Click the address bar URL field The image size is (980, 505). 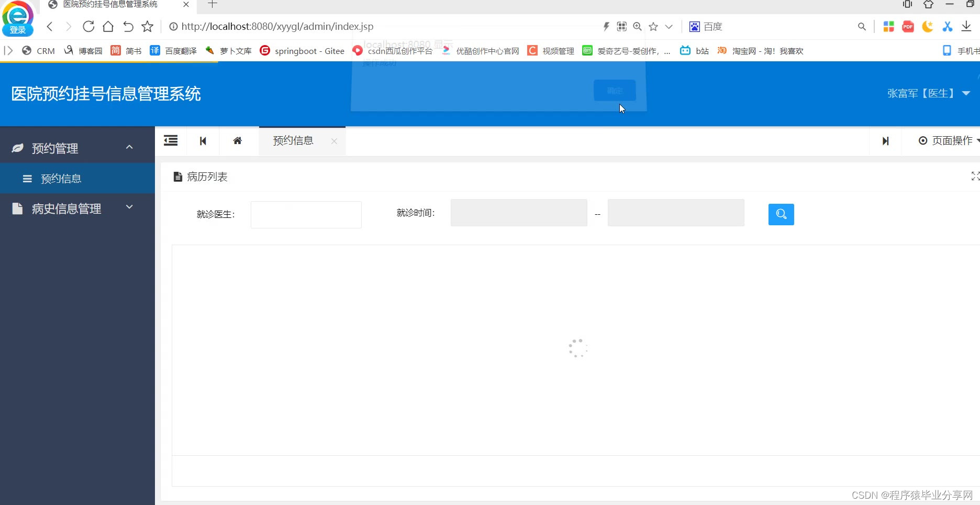pyautogui.click(x=277, y=26)
